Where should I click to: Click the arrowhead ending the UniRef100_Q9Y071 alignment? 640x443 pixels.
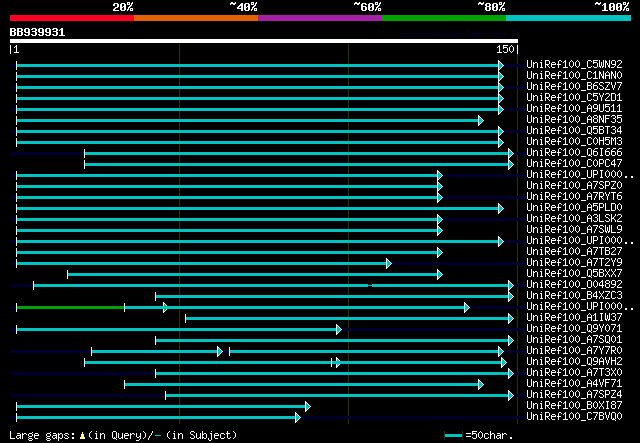pyautogui.click(x=339, y=330)
